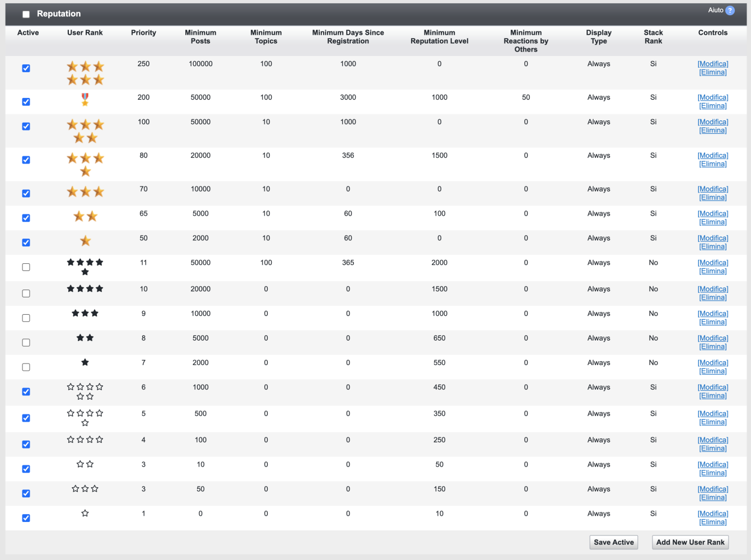
Task: Toggle the Reputation header checkbox
Action: pos(26,14)
